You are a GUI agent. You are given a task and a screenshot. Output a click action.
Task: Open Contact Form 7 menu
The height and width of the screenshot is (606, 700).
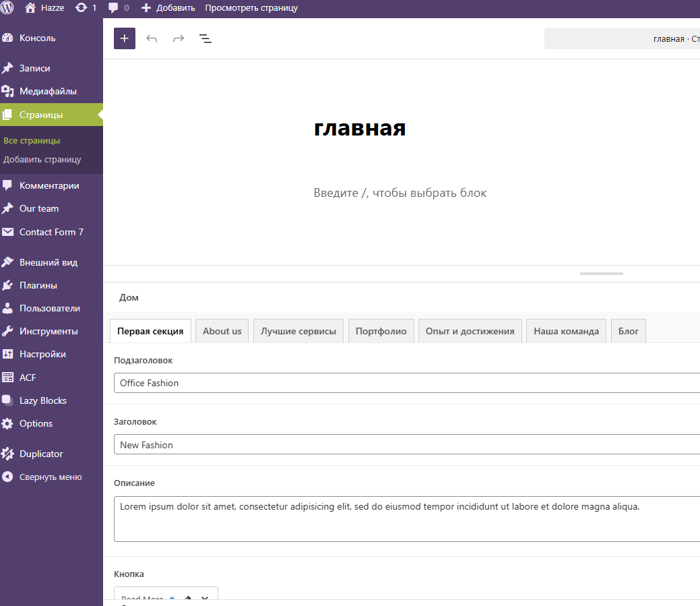(51, 232)
